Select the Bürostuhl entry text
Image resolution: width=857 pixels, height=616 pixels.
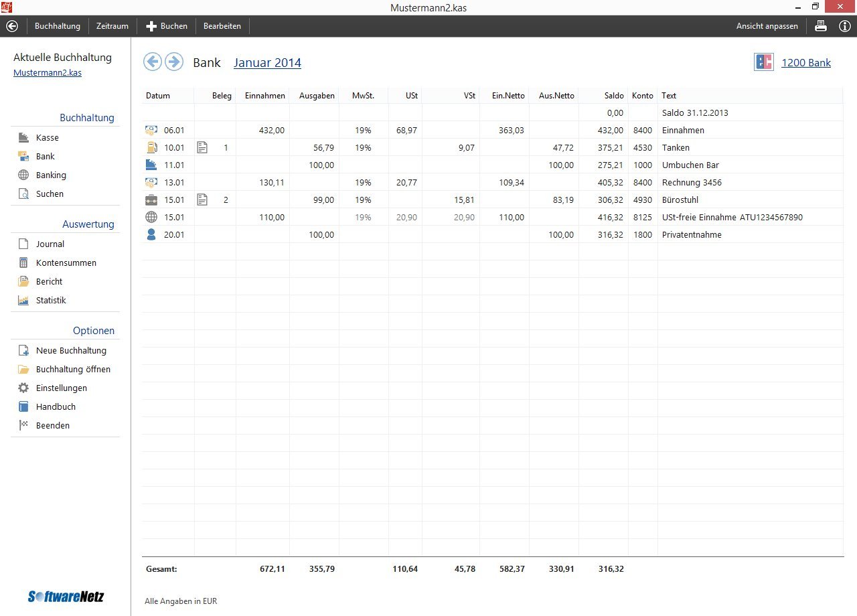pyautogui.click(x=680, y=200)
